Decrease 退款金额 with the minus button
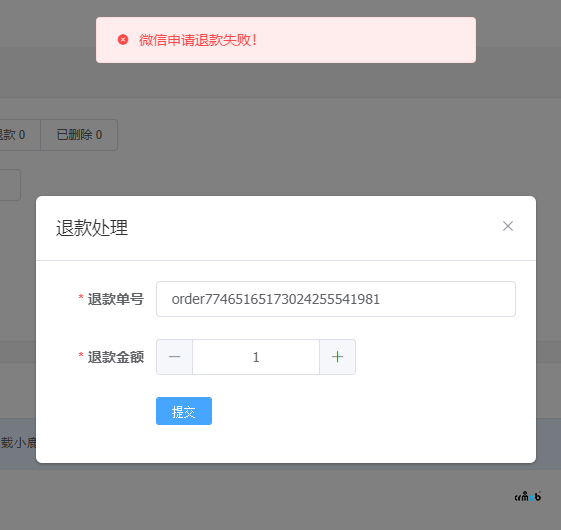This screenshot has height=530, width=561. [175, 357]
